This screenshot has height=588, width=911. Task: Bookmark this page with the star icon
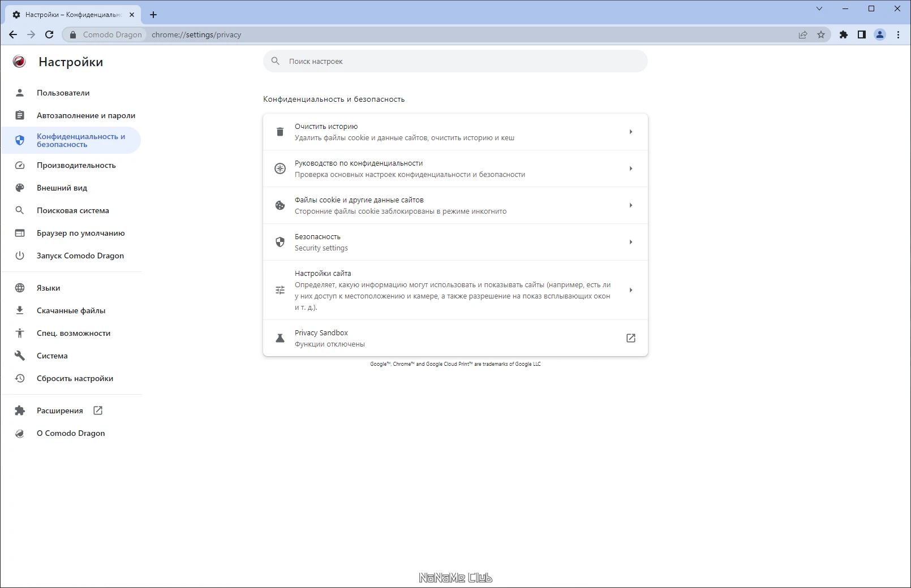pos(821,34)
